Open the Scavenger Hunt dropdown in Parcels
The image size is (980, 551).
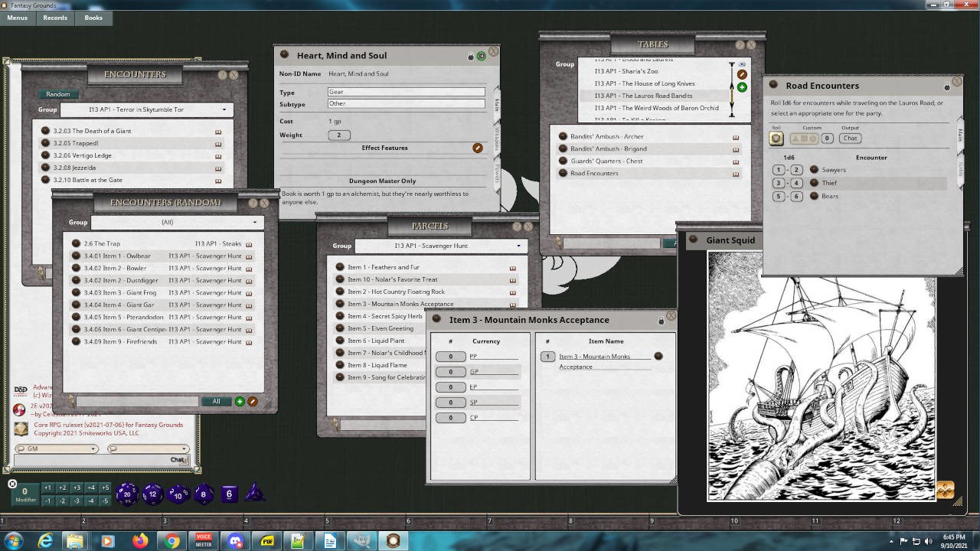[520, 246]
